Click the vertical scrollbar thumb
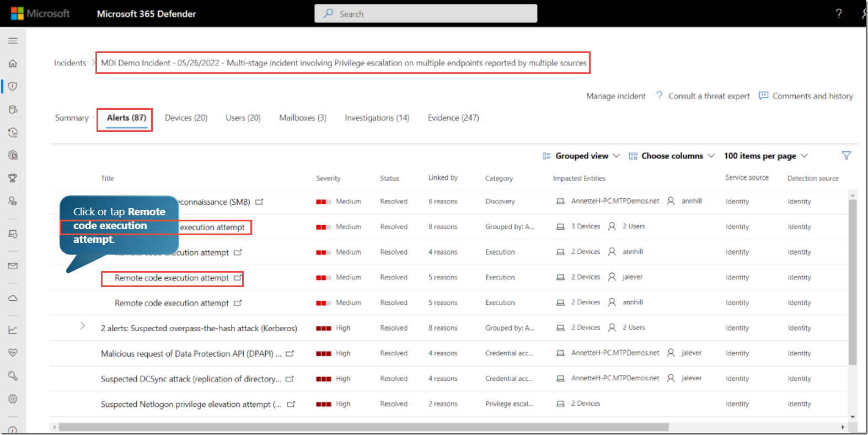 pyautogui.click(x=853, y=282)
